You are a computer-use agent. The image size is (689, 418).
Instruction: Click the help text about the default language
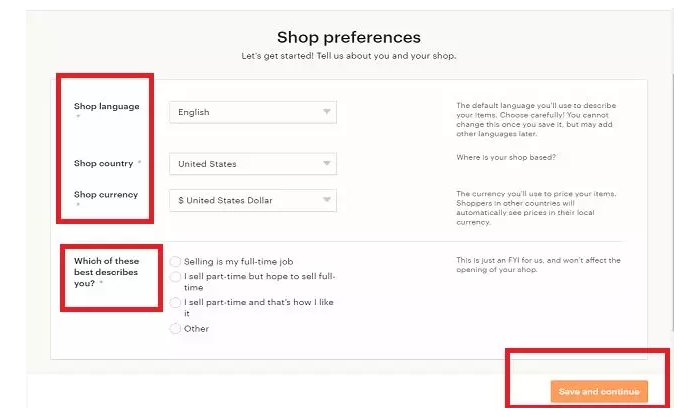(536, 120)
